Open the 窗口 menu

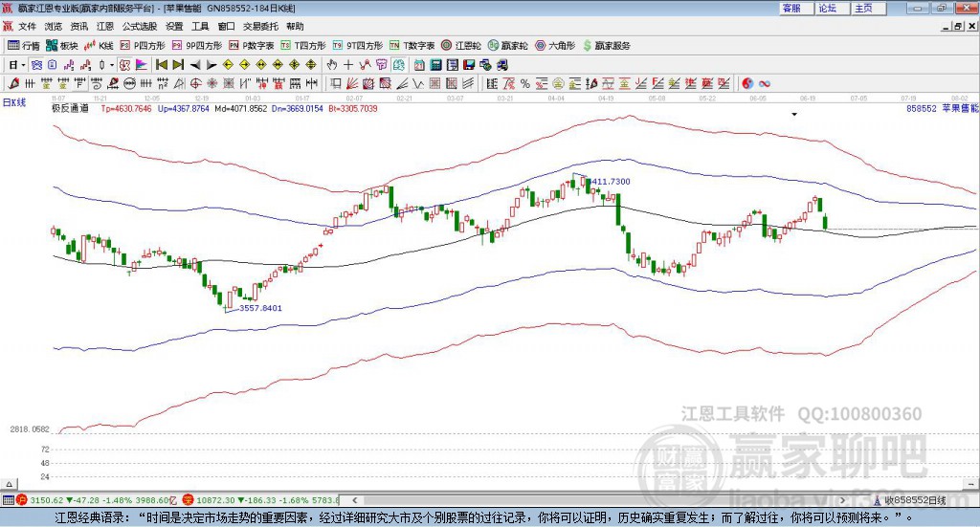coord(226,26)
